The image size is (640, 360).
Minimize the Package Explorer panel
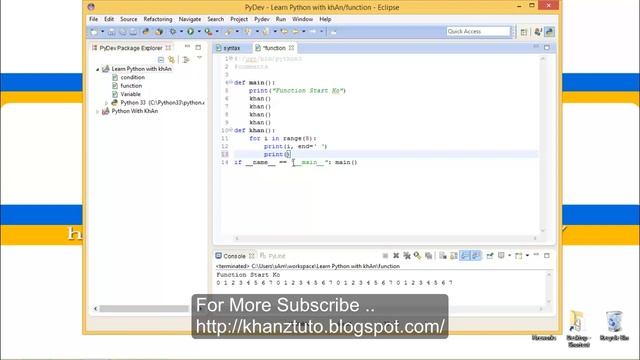(x=187, y=47)
